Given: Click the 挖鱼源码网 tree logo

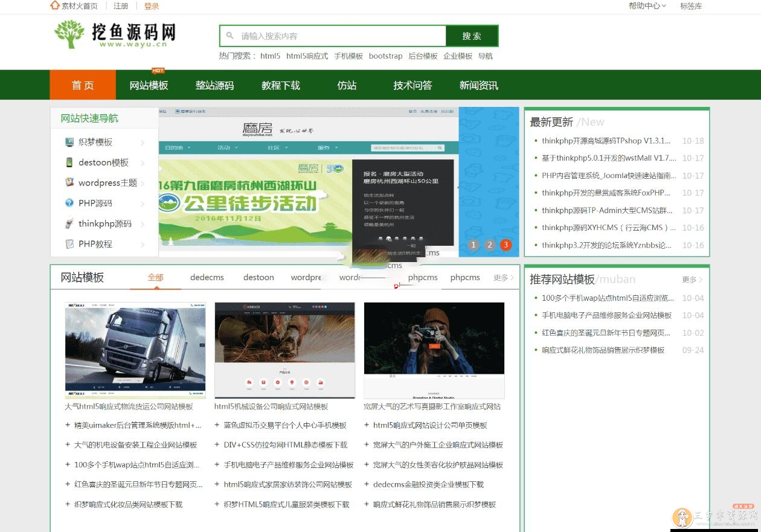Looking at the screenshot, I should click(x=69, y=34).
